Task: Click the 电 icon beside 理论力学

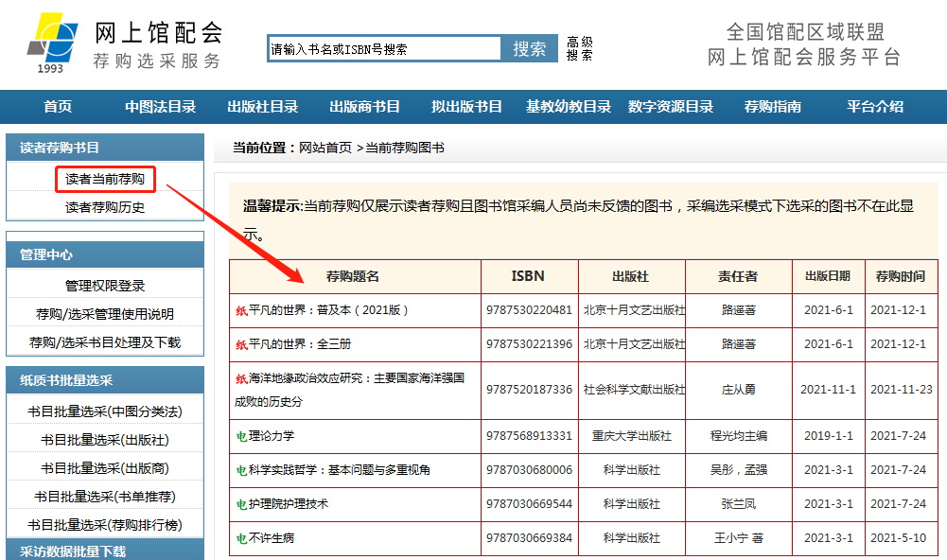Action: 241,436
